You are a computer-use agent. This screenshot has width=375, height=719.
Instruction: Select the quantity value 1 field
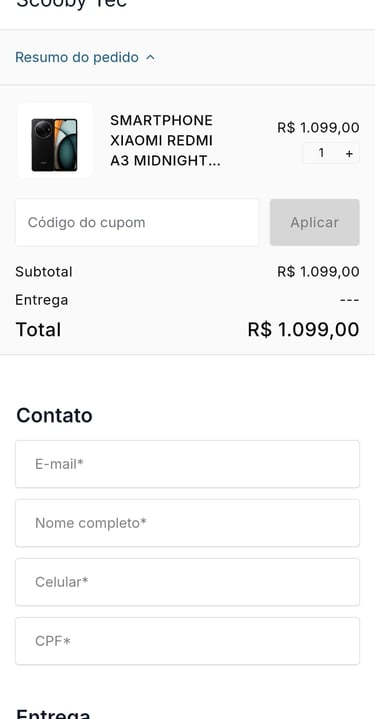(x=321, y=153)
